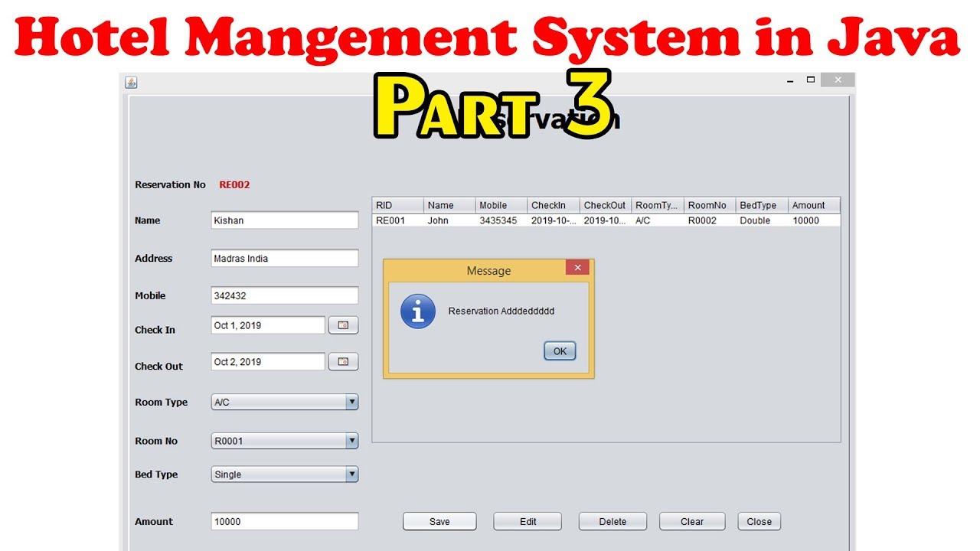Focus the Mobile input field
This screenshot has height=551, width=980.
point(285,295)
